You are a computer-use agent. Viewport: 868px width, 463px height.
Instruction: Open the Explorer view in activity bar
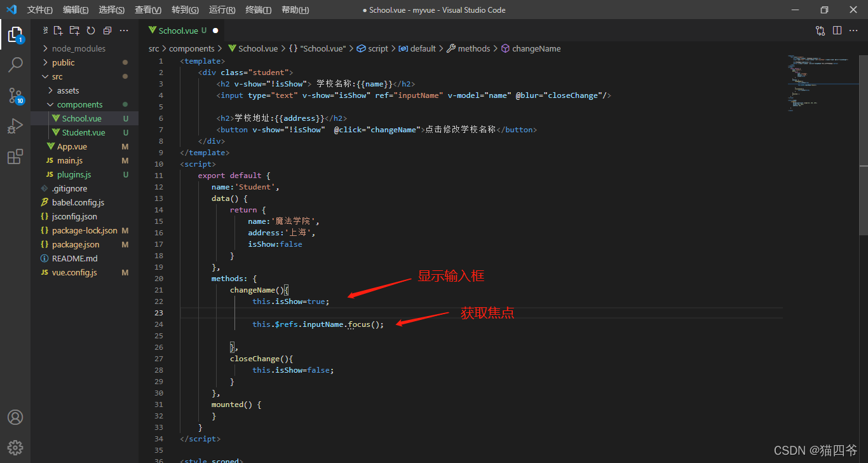15,34
